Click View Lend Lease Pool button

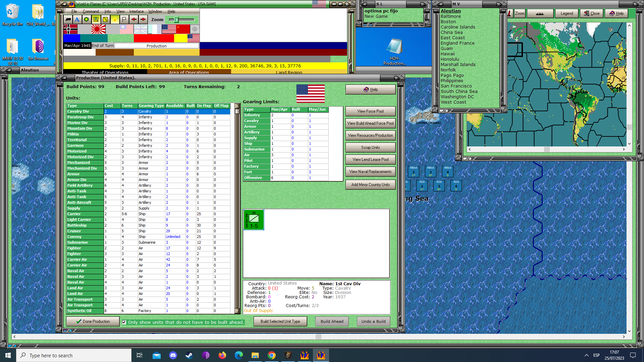370,160
